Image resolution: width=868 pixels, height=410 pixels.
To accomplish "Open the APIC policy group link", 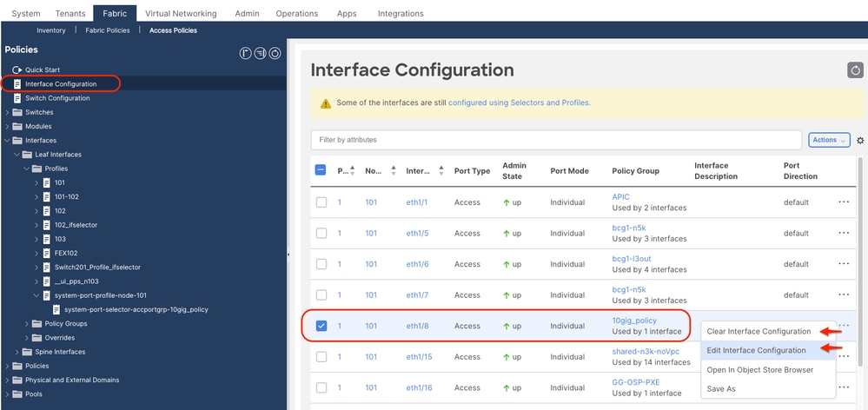I will pyautogui.click(x=620, y=197).
